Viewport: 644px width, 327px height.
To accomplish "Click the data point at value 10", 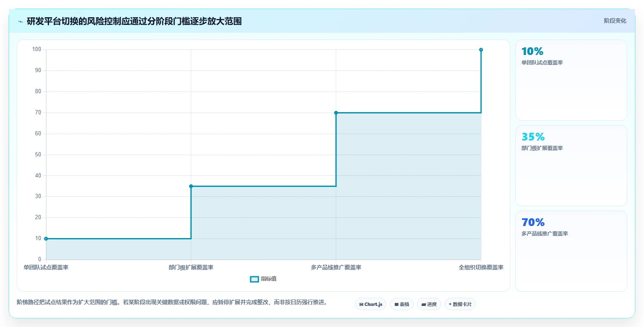I will click(x=46, y=238).
